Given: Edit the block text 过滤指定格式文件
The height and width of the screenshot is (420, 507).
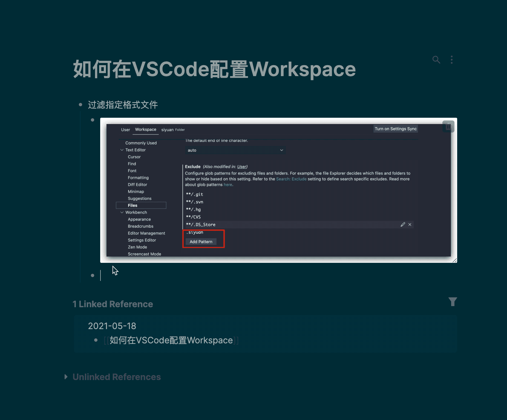Looking at the screenshot, I should (x=123, y=105).
